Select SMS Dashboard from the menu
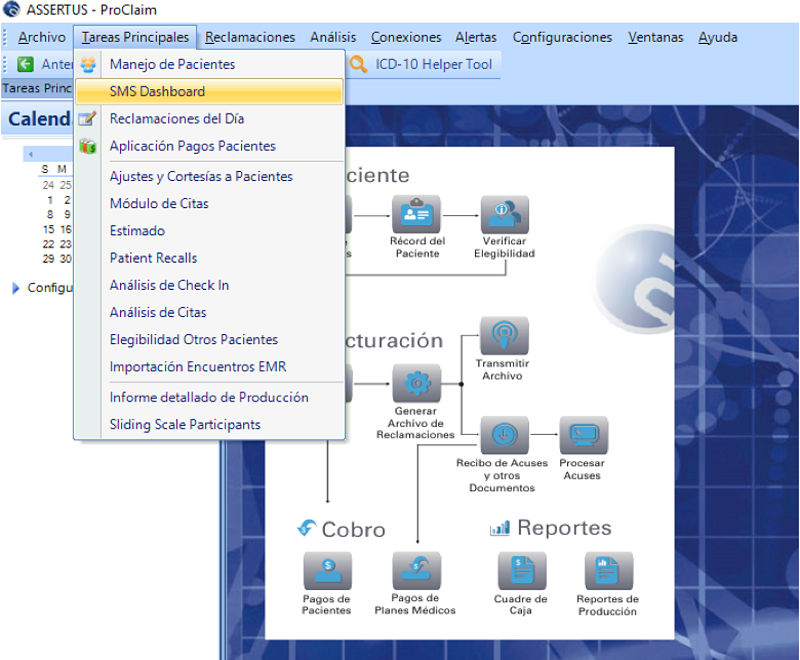The height and width of the screenshot is (660, 800). coord(157,91)
